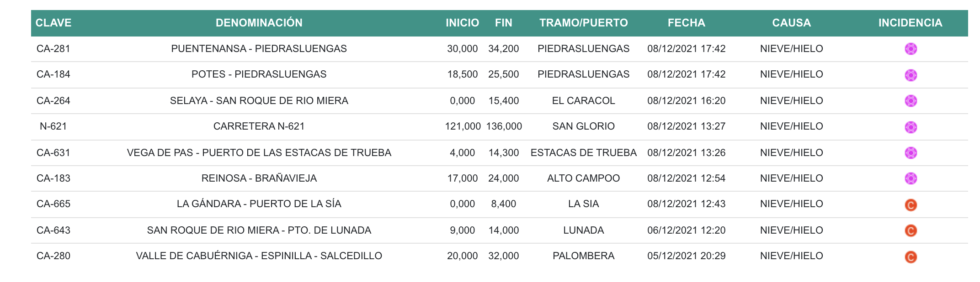Click the incidence icon for CA-184 row
The image size is (980, 282).
[911, 75]
